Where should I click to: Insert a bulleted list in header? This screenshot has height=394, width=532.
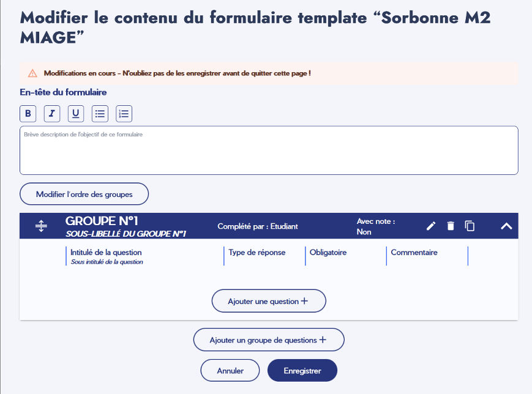coord(100,114)
